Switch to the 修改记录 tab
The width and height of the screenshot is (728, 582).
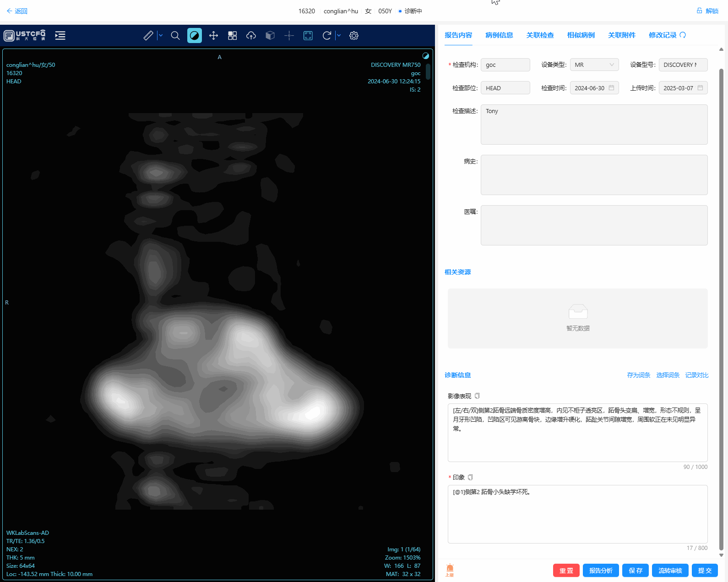point(667,35)
